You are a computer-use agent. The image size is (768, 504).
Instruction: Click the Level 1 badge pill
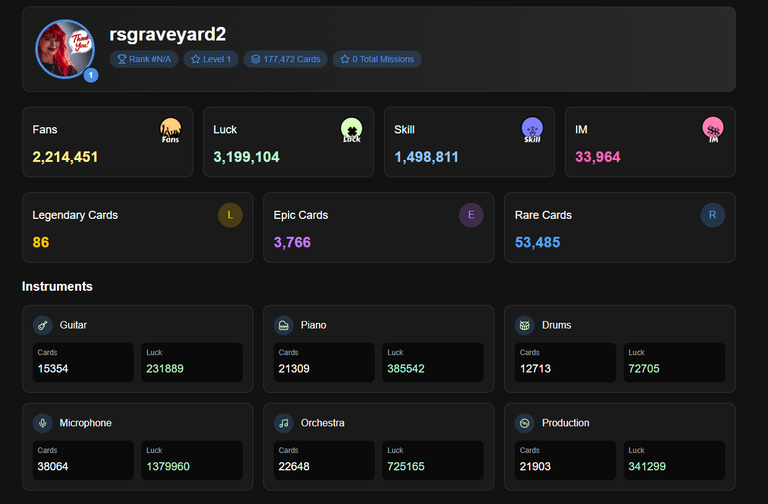pos(211,59)
